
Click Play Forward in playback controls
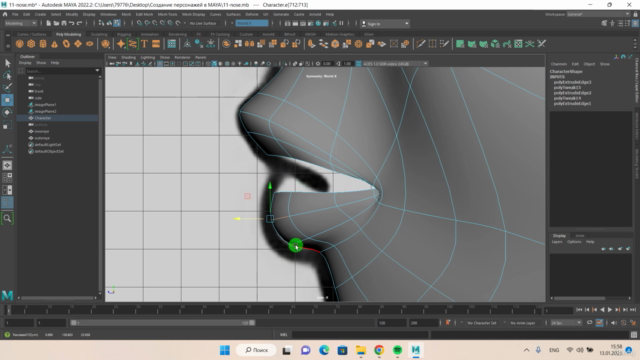610,310
